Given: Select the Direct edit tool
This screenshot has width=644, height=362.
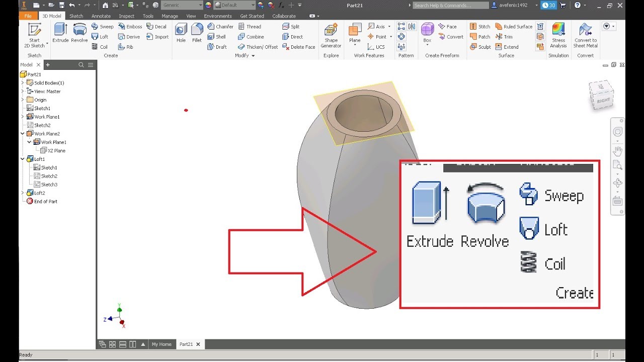Looking at the screenshot, I should click(x=292, y=37).
